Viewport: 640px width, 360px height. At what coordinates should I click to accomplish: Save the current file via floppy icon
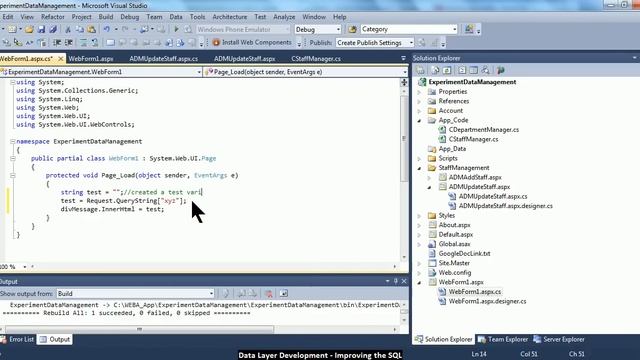(x=41, y=29)
